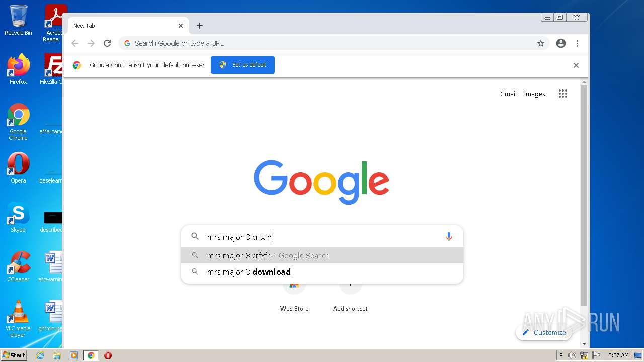This screenshot has height=362, width=644.
Task: Open Windows Explorer folder in taskbar
Action: [x=57, y=355]
